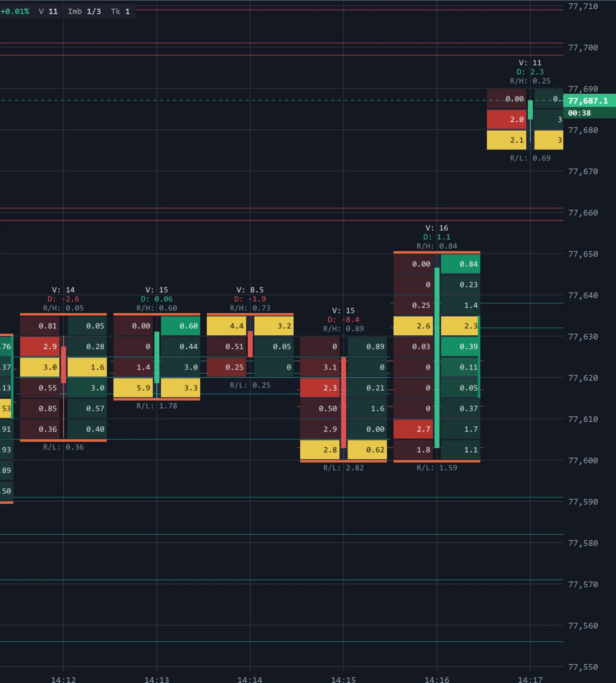
Task: Click the R/H: 0.05 label
Action: point(63,308)
